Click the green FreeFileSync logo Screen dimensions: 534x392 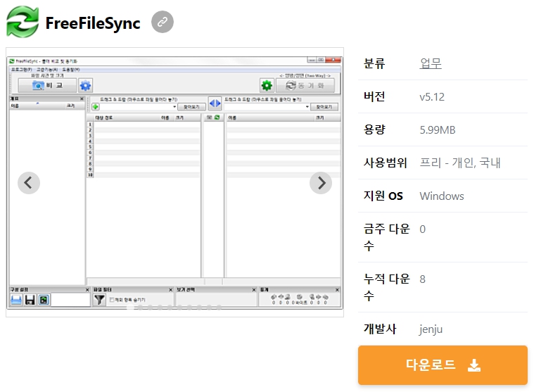coord(23,22)
